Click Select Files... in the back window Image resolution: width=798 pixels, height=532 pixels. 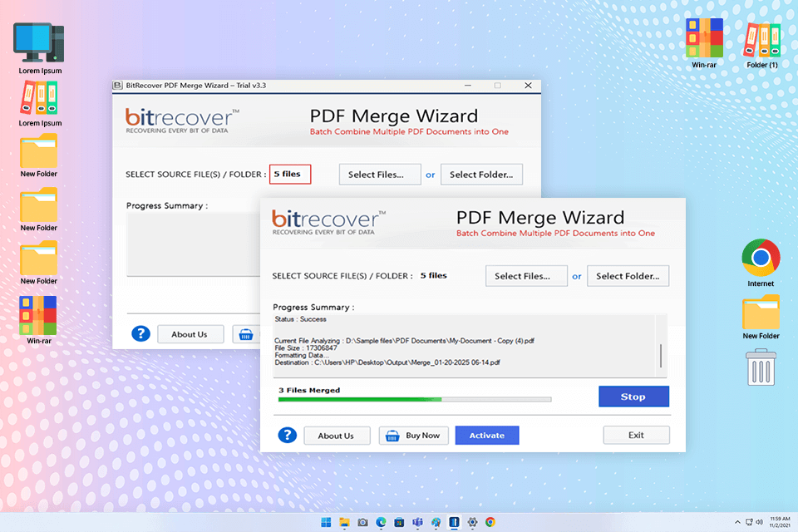380,174
